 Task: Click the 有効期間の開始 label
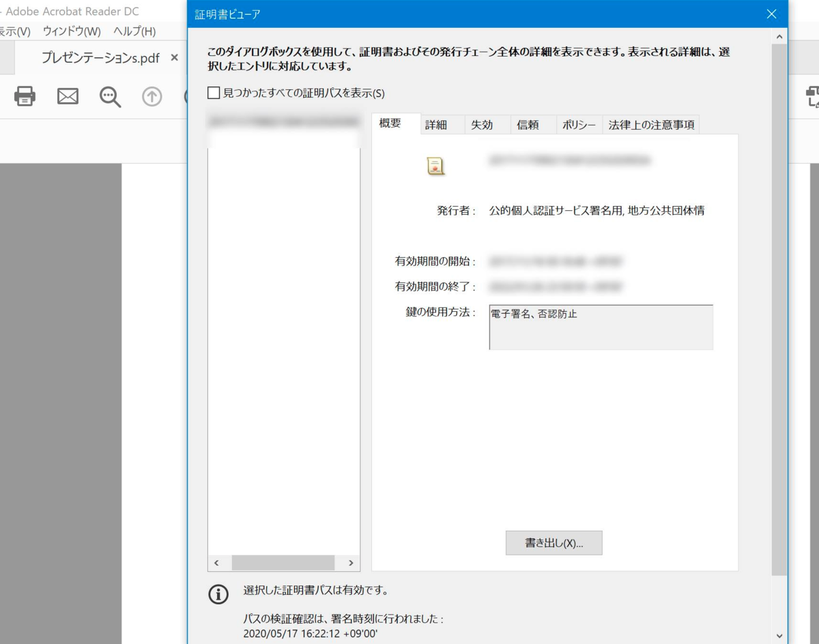tap(435, 261)
